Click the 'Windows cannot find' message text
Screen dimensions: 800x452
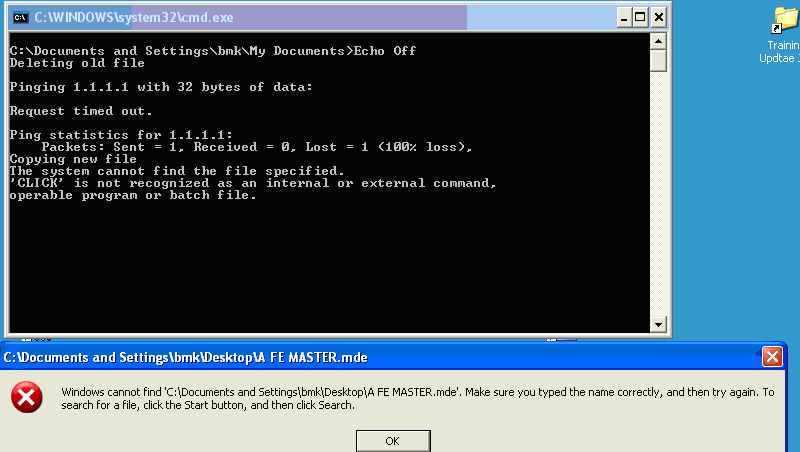418,398
